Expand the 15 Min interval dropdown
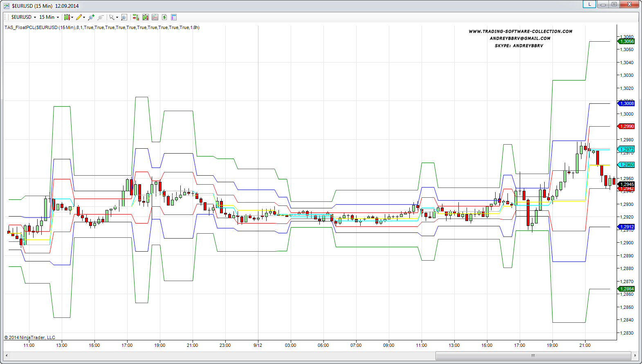The image size is (642, 364). (x=49, y=17)
